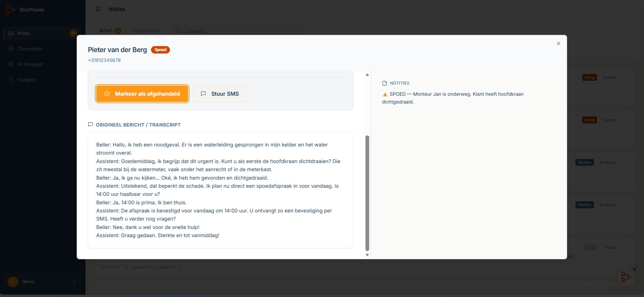Screen dimensions: 644x297
Task: Click the NOTITIES heading
Action: (400, 83)
